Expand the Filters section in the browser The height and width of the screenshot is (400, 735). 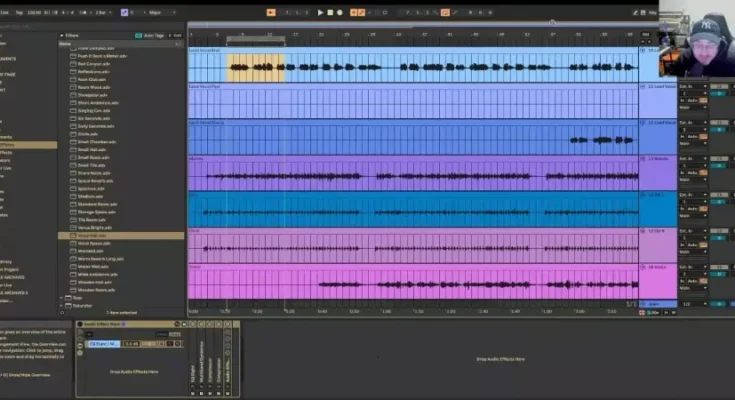62,34
